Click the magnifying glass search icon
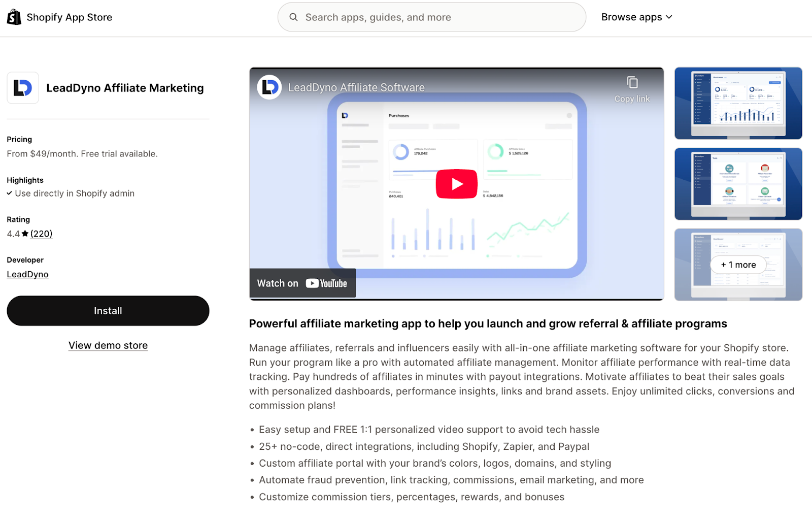The height and width of the screenshot is (521, 812). [x=293, y=17]
